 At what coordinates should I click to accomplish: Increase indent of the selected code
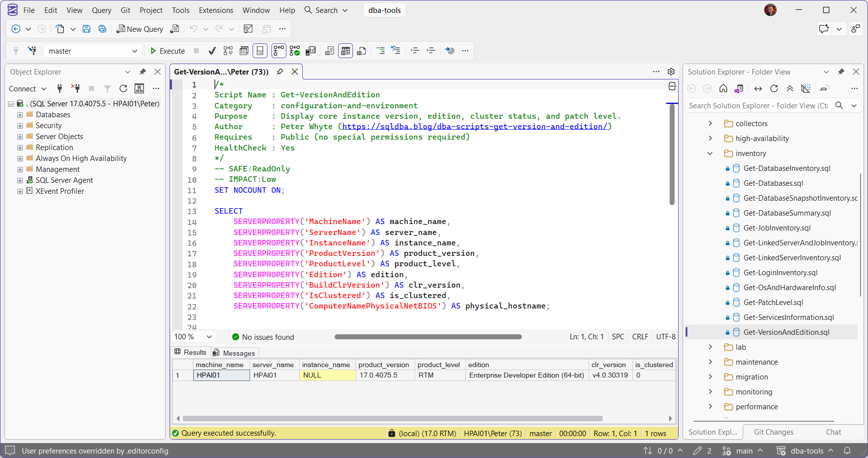[431, 51]
